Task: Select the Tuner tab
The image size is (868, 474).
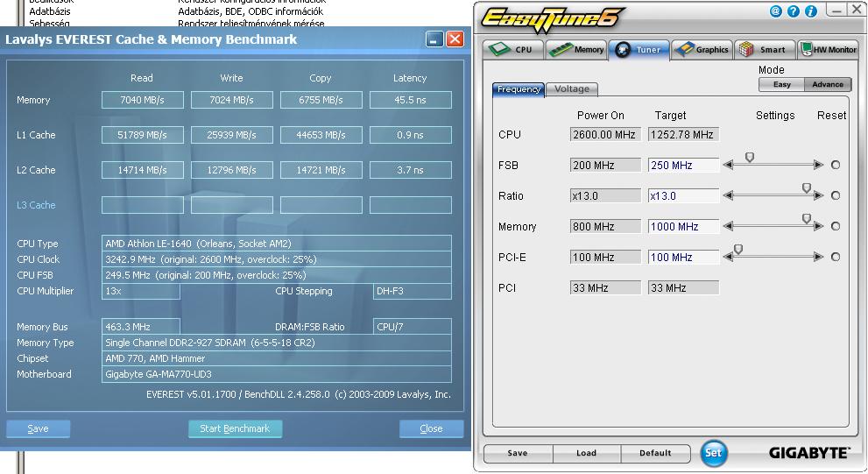Action: point(639,49)
